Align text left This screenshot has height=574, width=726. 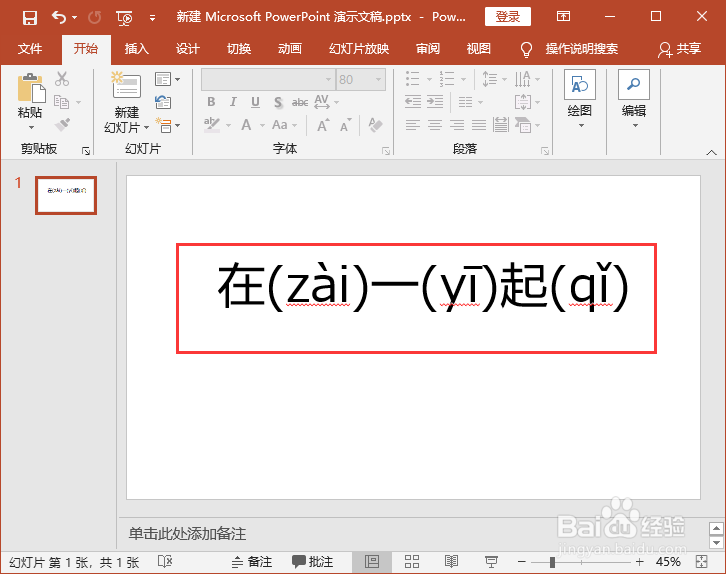[x=412, y=125]
